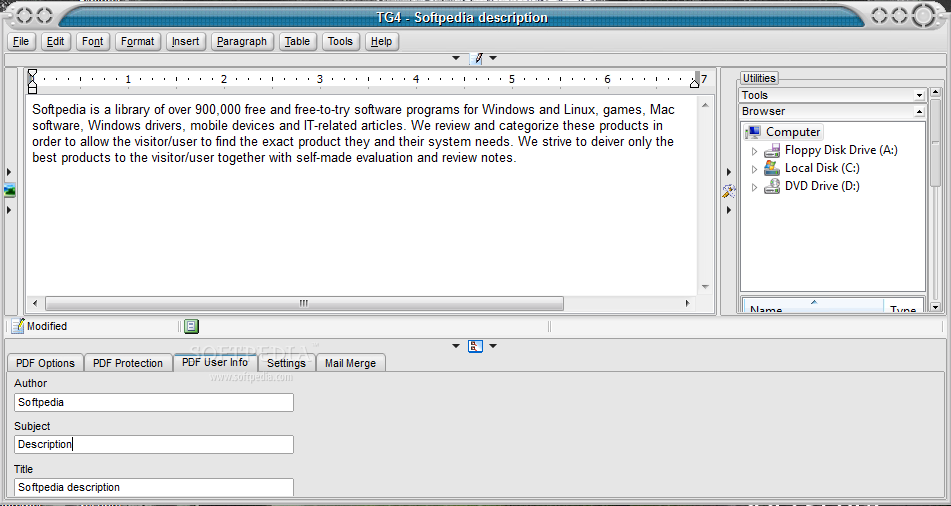This screenshot has width=951, height=506.
Task: Select Local Disk (C:) label
Action: pyautogui.click(x=822, y=168)
